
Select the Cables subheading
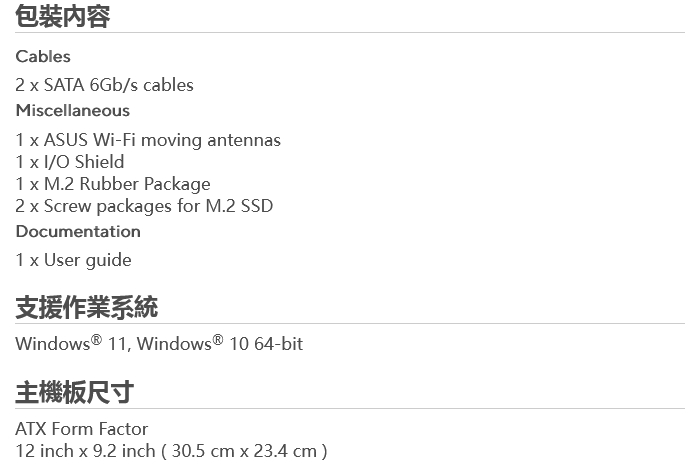tap(43, 57)
